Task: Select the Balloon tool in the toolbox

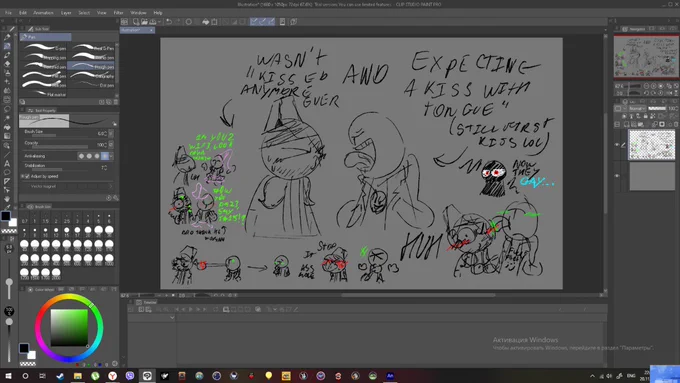Action: [7, 172]
